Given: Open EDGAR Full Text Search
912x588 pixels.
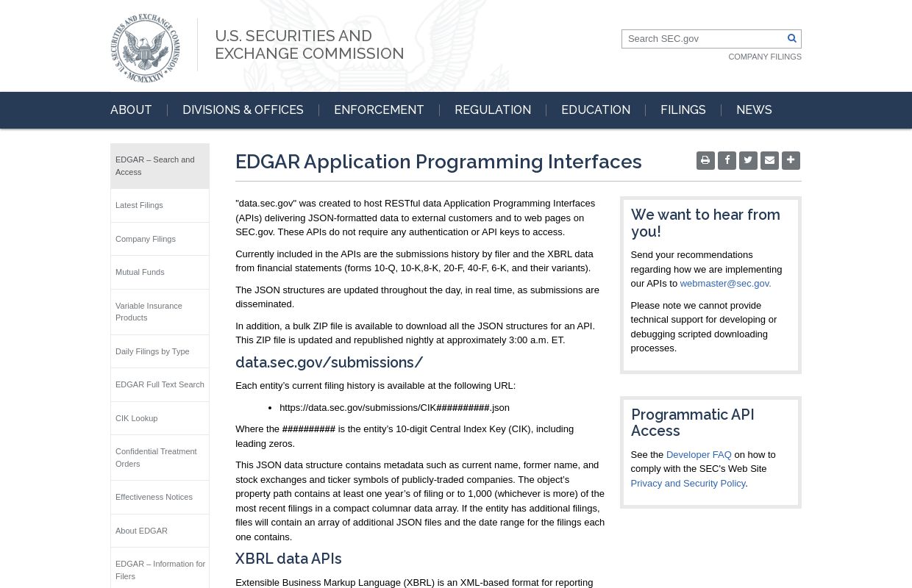Looking at the screenshot, I should 160,384.
